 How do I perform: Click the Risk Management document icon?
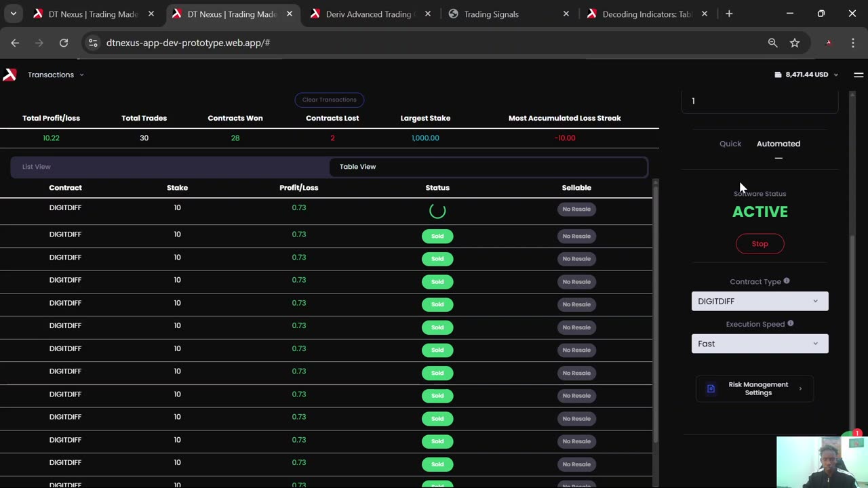point(711,388)
